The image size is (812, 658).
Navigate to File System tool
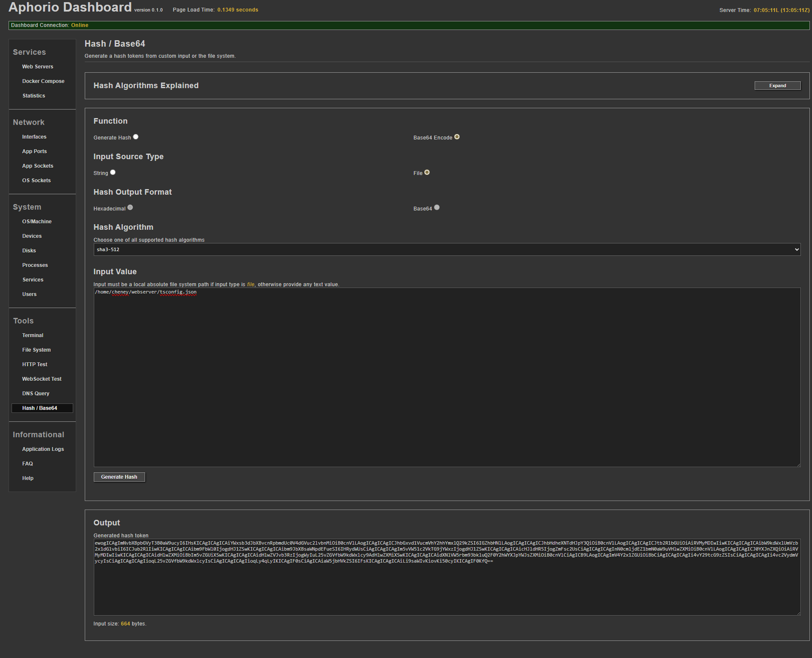tap(36, 350)
